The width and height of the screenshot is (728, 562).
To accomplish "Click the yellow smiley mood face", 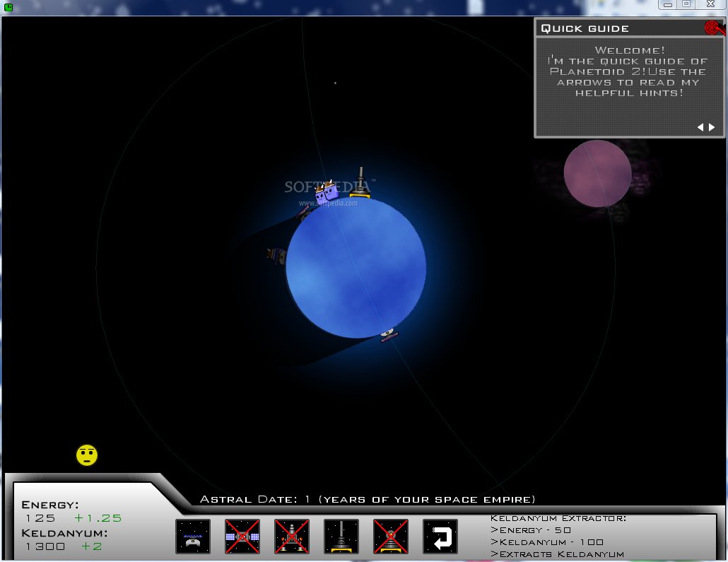I will (87, 455).
